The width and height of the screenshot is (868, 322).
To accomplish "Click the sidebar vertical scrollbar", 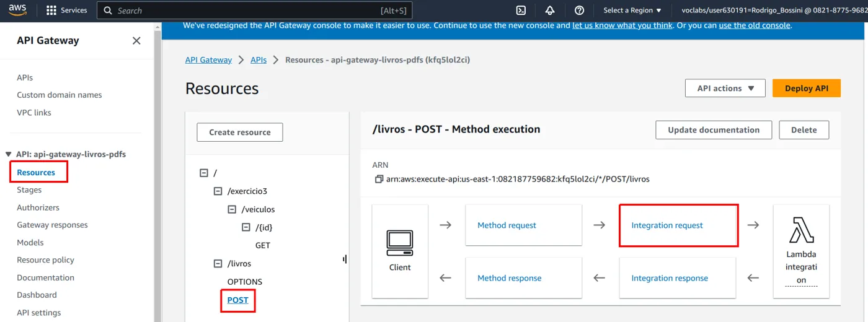I will 157,172.
